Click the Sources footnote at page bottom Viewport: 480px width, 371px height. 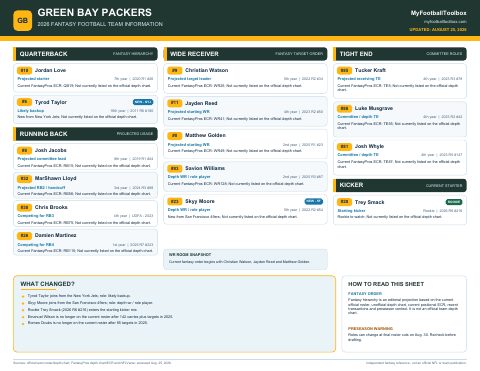(92, 363)
